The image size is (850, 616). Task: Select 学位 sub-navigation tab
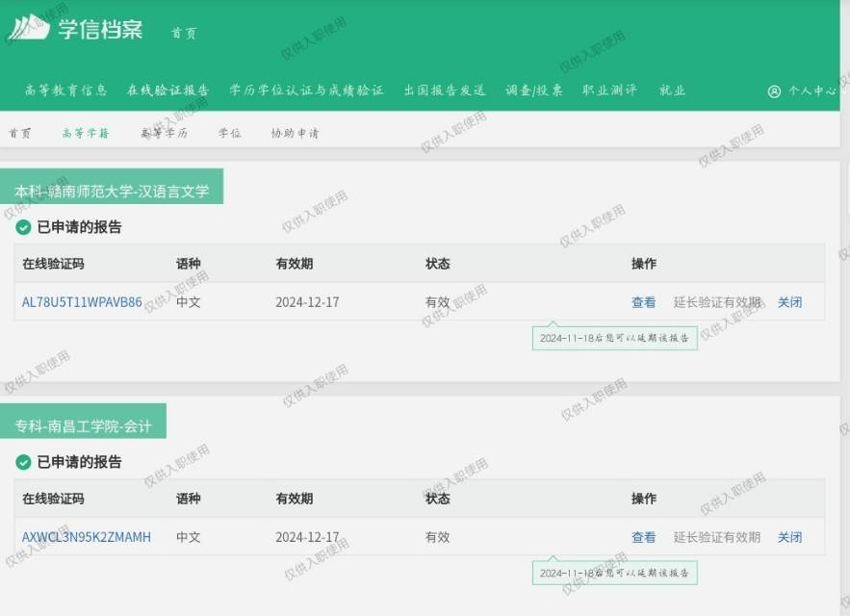(x=230, y=133)
